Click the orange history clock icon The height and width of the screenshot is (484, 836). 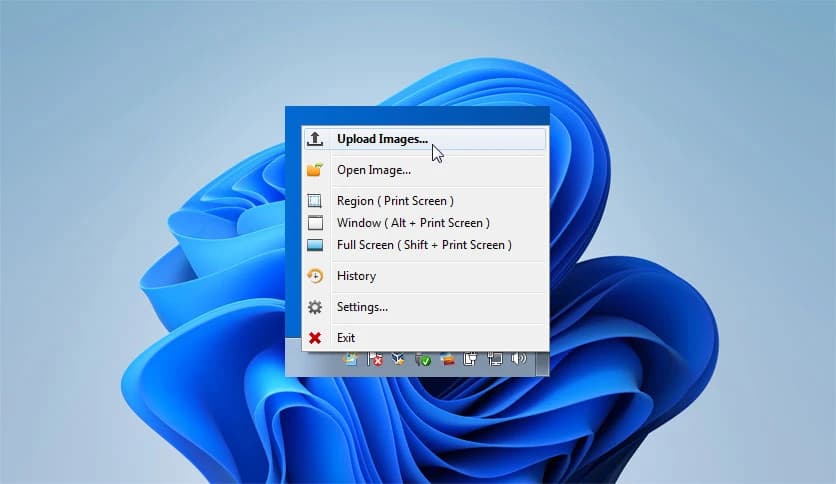[315, 276]
